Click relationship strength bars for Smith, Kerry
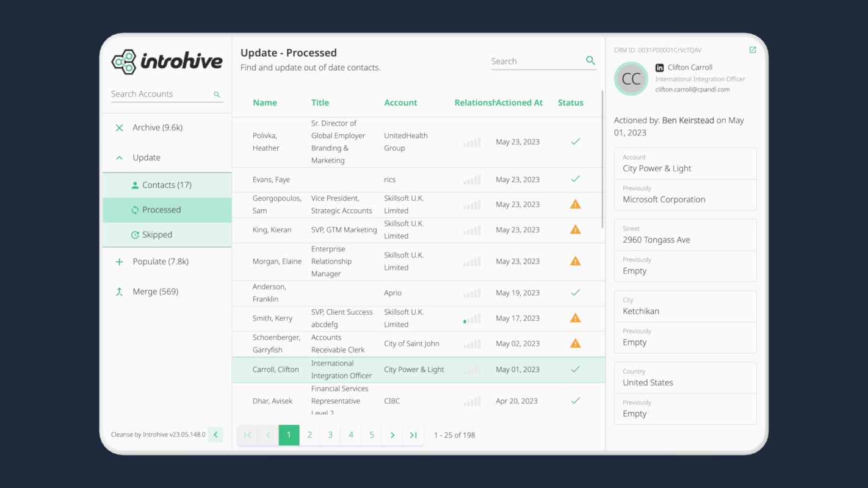This screenshot has width=868, height=488. coord(472,318)
